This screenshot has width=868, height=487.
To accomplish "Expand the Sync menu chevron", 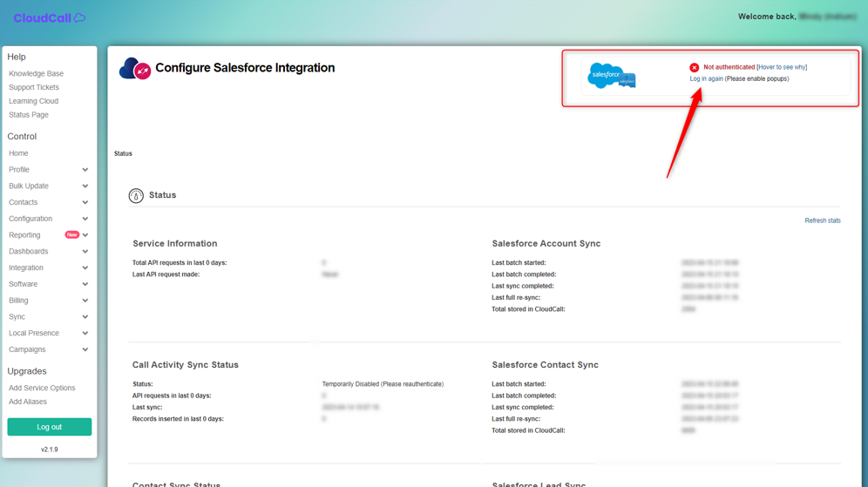I will [85, 316].
